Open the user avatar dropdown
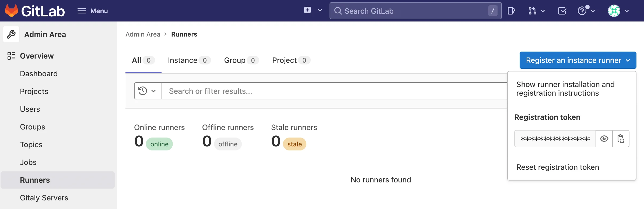The height and width of the screenshot is (209, 644). pos(614,11)
